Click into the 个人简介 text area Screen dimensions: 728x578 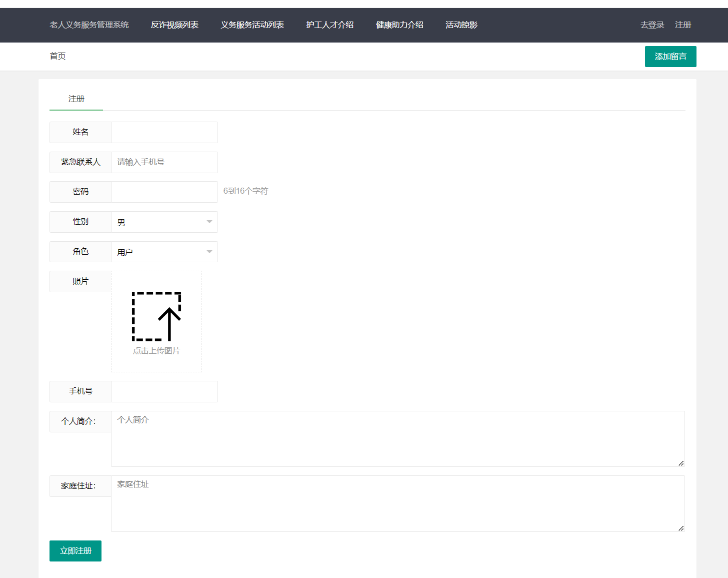tap(397, 439)
